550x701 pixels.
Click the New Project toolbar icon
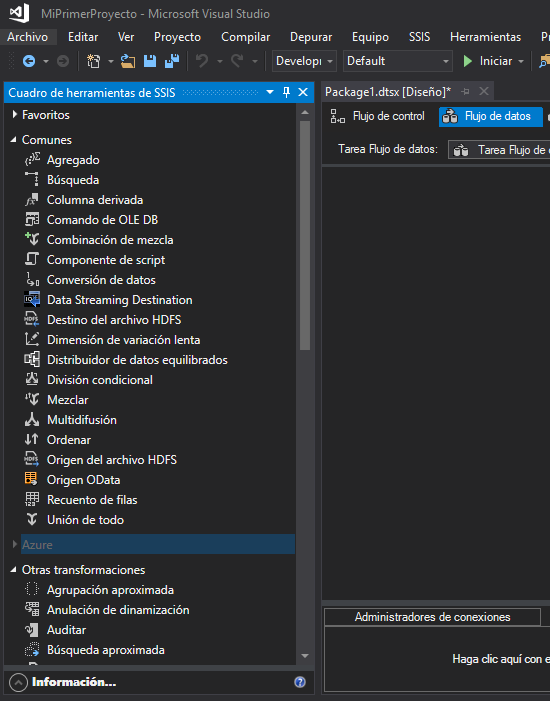[x=93, y=61]
